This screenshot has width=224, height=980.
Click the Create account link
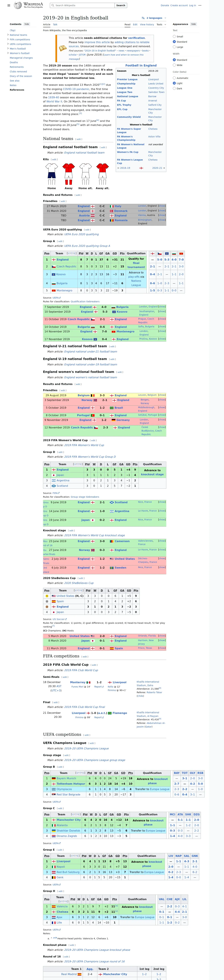click(179, 5)
